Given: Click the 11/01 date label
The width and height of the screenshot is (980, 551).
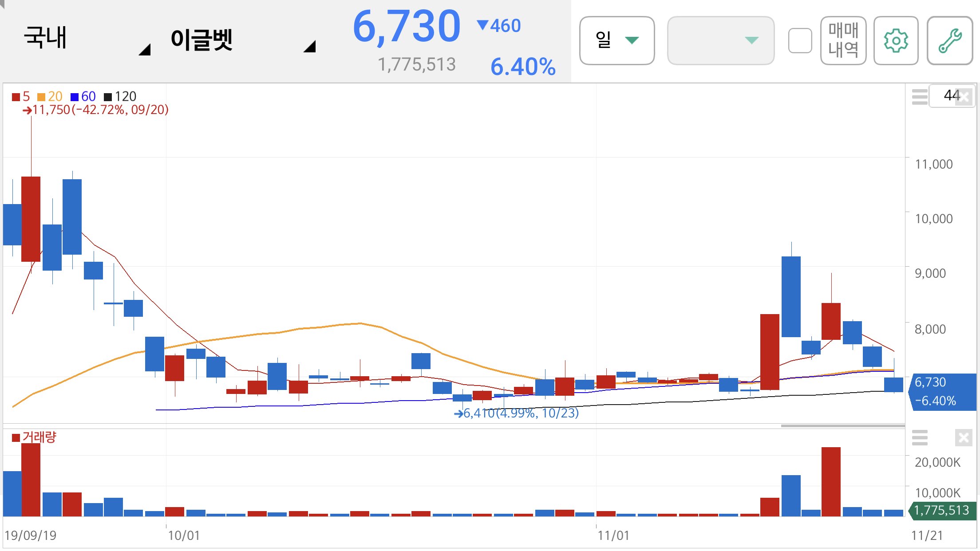Looking at the screenshot, I should click(613, 535).
